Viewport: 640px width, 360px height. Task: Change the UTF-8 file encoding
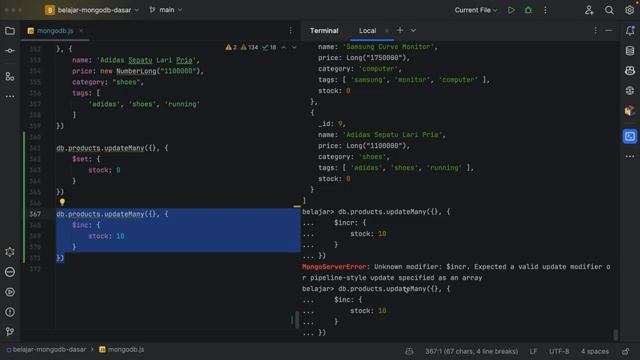click(559, 351)
